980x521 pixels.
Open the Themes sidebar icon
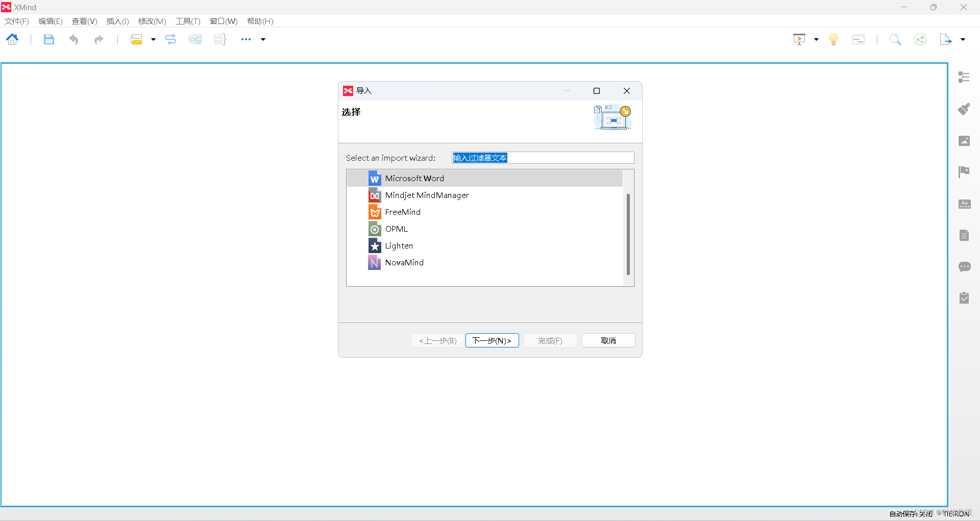coord(964,204)
